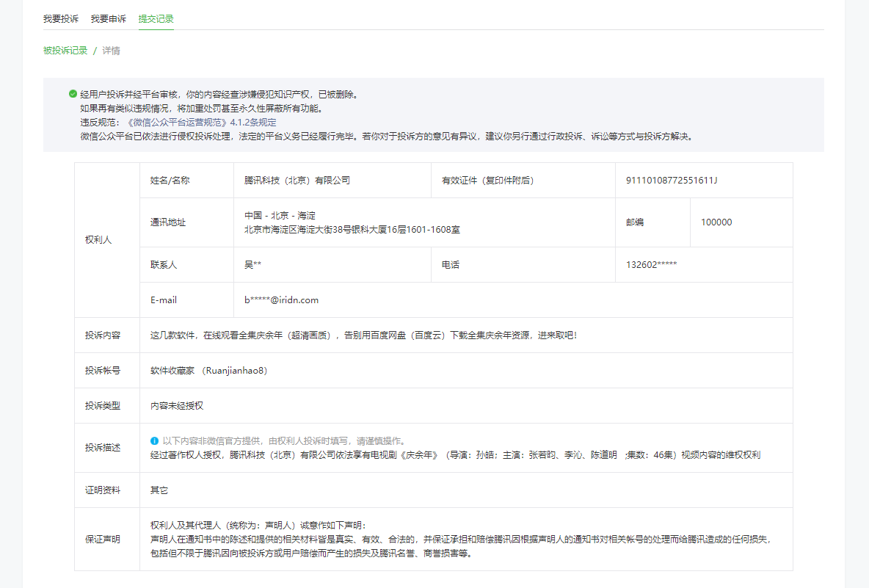869x588 pixels.
Task: Click the 投诉内容 row label
Action: (103, 335)
